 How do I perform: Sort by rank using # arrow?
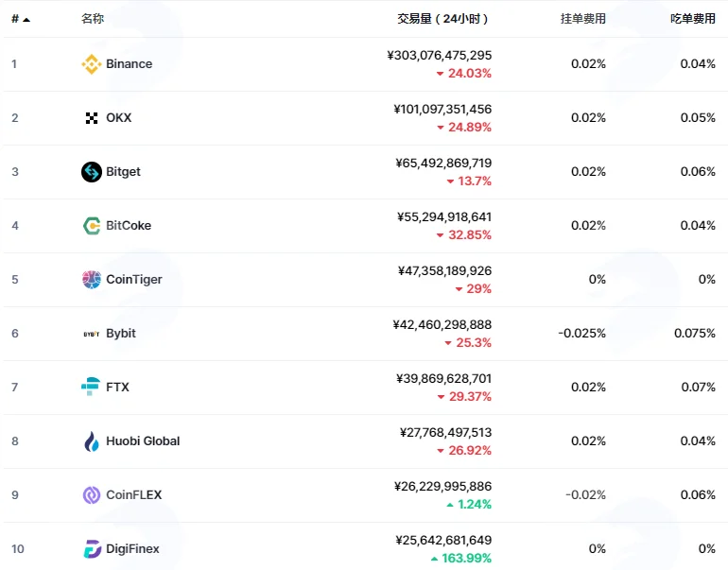tap(21, 19)
